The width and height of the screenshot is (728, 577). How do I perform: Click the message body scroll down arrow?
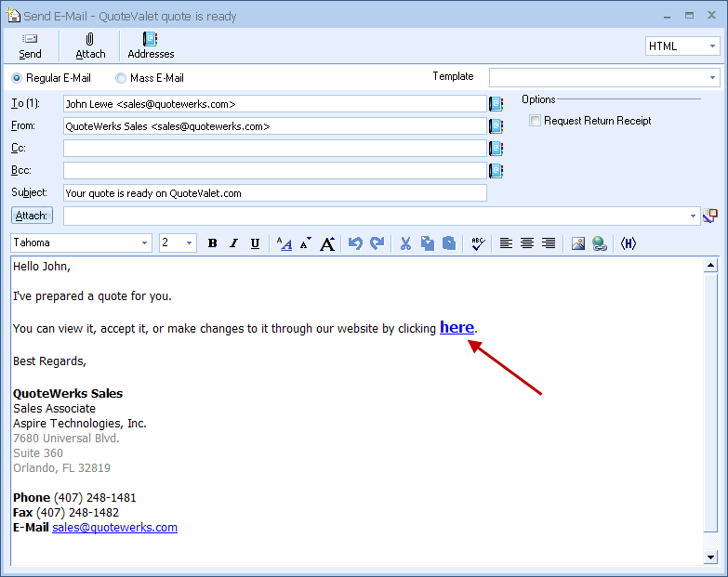pos(711,557)
